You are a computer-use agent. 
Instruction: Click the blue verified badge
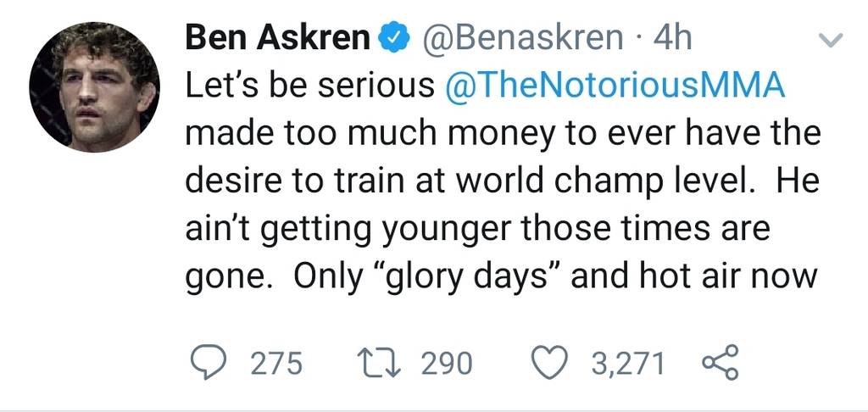click(x=393, y=39)
